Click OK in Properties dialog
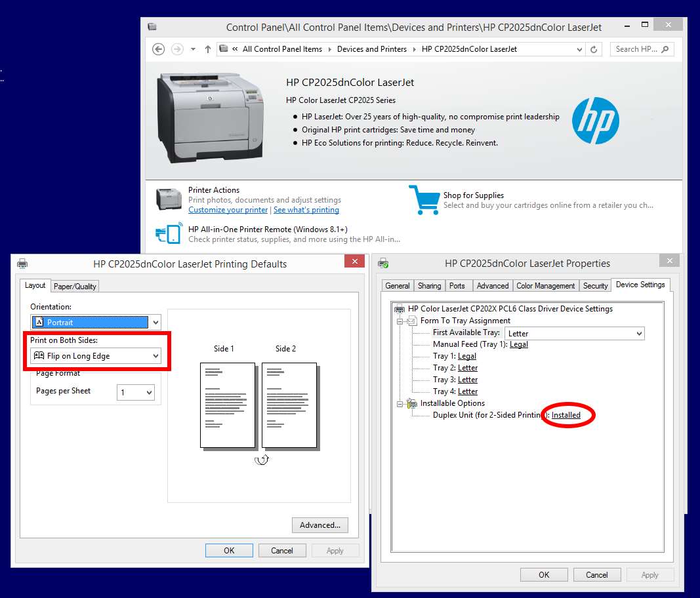700x598 pixels. (544, 575)
